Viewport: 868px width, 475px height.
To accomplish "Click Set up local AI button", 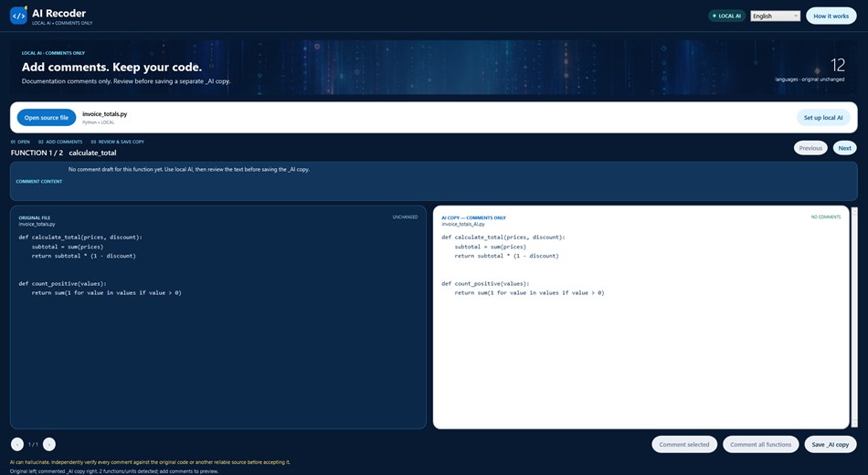I will tap(823, 117).
